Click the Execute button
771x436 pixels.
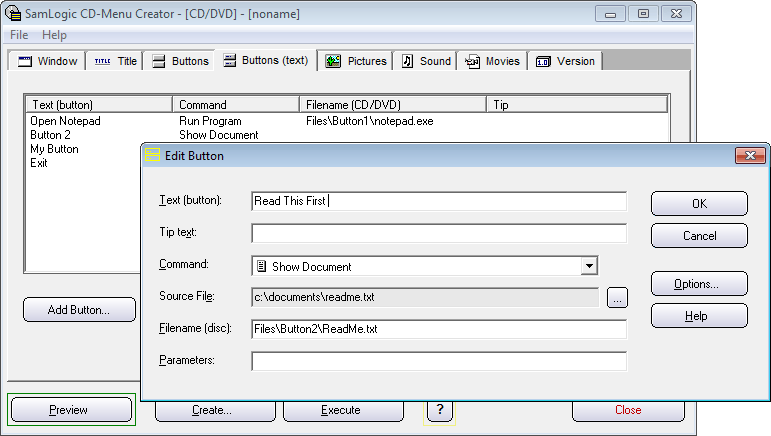(x=343, y=409)
